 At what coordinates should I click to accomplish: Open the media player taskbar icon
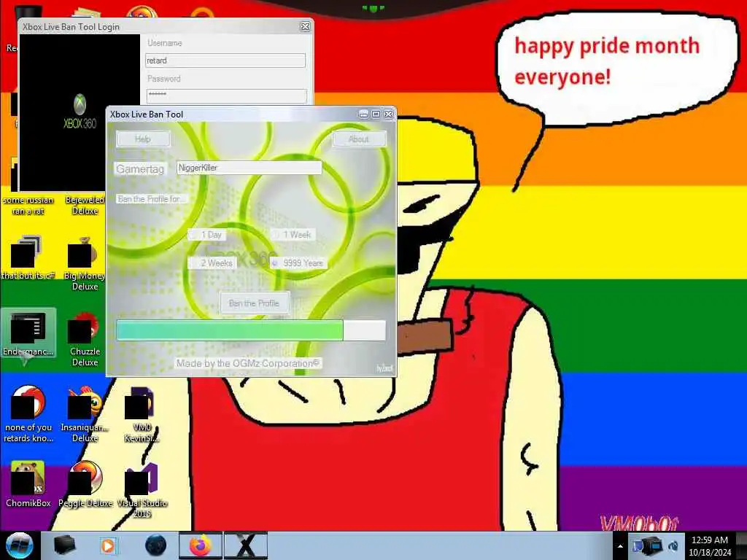pyautogui.click(x=108, y=545)
